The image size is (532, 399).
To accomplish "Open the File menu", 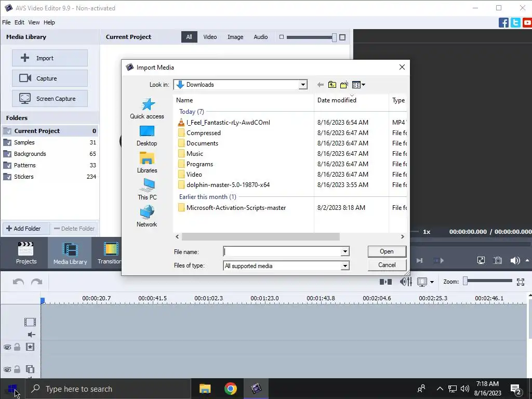I will pos(6,22).
